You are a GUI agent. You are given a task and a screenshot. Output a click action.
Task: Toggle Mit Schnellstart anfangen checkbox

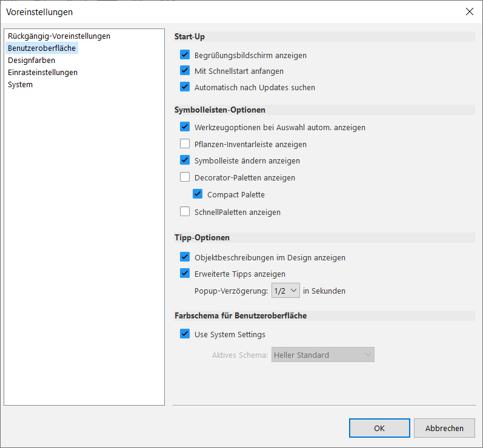pos(185,70)
